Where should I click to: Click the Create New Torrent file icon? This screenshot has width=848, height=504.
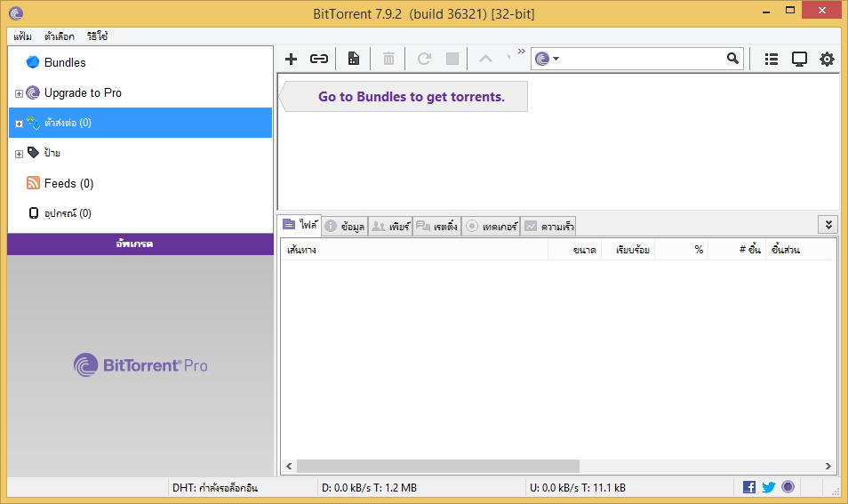pyautogui.click(x=354, y=59)
